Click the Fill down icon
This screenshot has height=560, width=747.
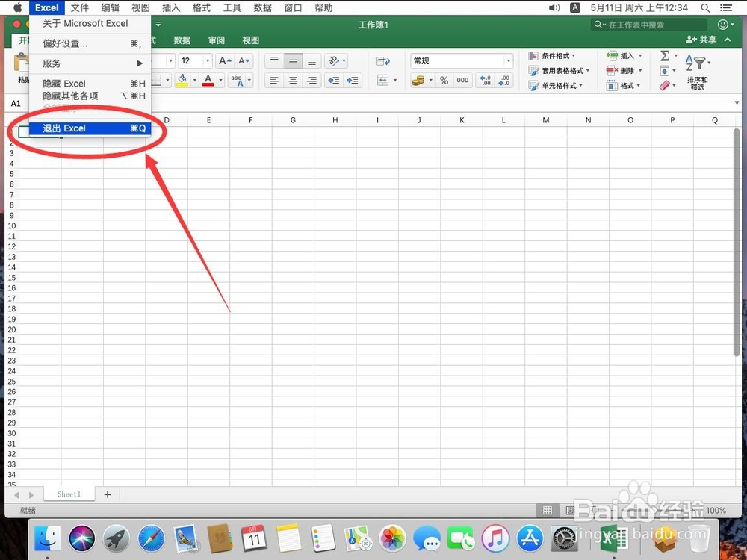[x=665, y=71]
